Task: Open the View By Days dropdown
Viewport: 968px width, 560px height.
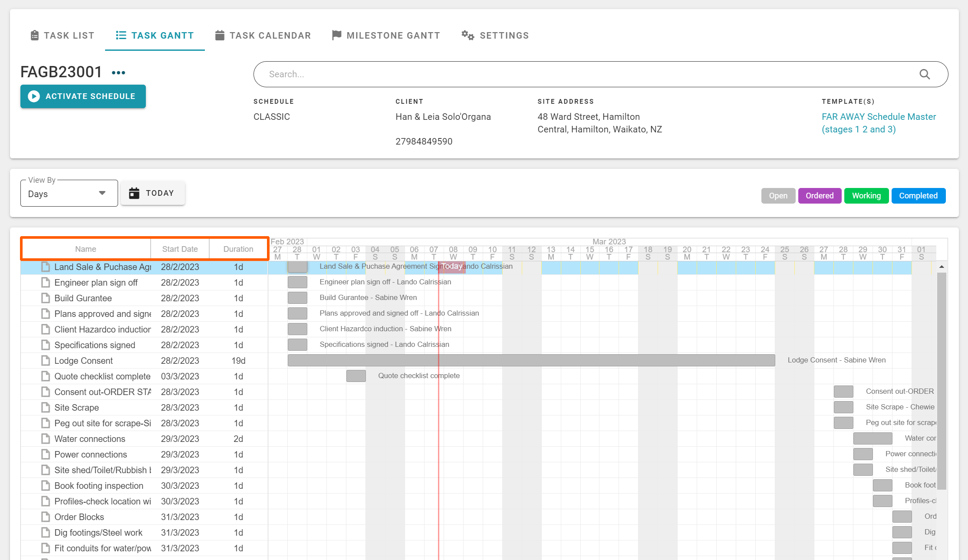Action: (x=69, y=194)
